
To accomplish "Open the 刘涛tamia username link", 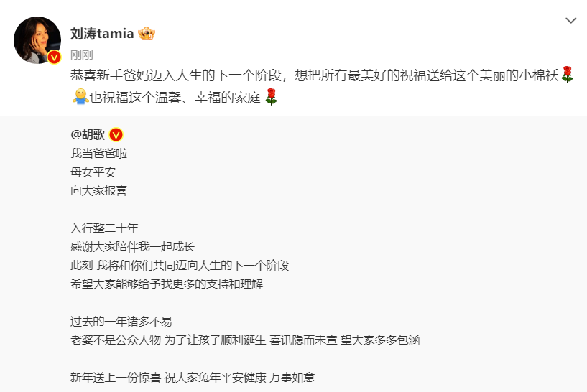I will click(101, 34).
